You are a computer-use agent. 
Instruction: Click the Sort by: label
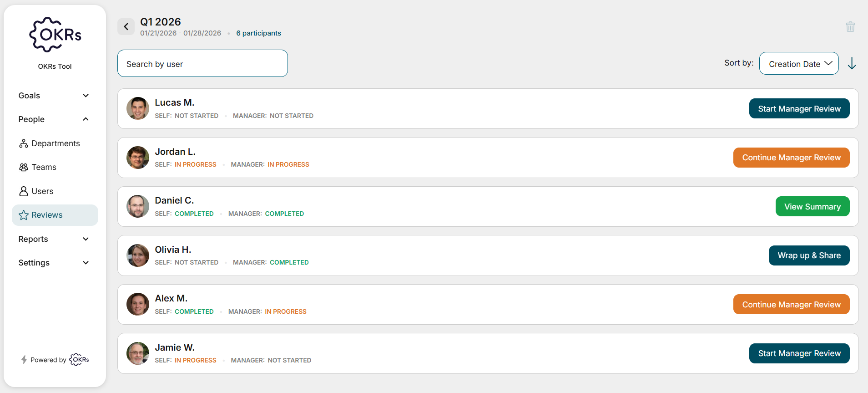coord(739,63)
